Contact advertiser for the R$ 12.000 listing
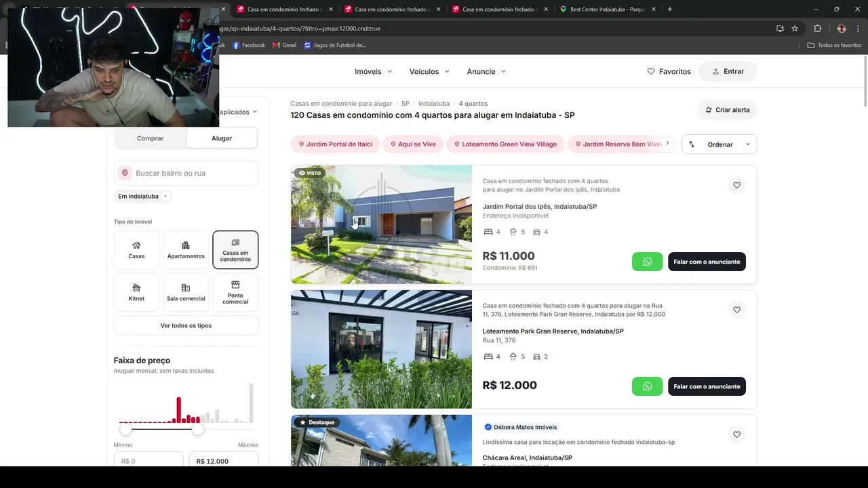Screen dimensions: 868x488 [x=707, y=386]
